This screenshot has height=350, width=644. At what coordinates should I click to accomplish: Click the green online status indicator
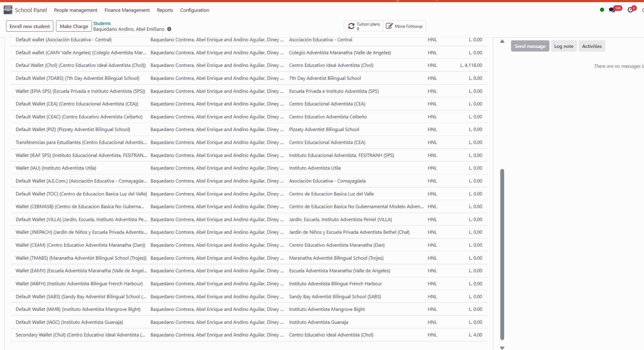(602, 10)
